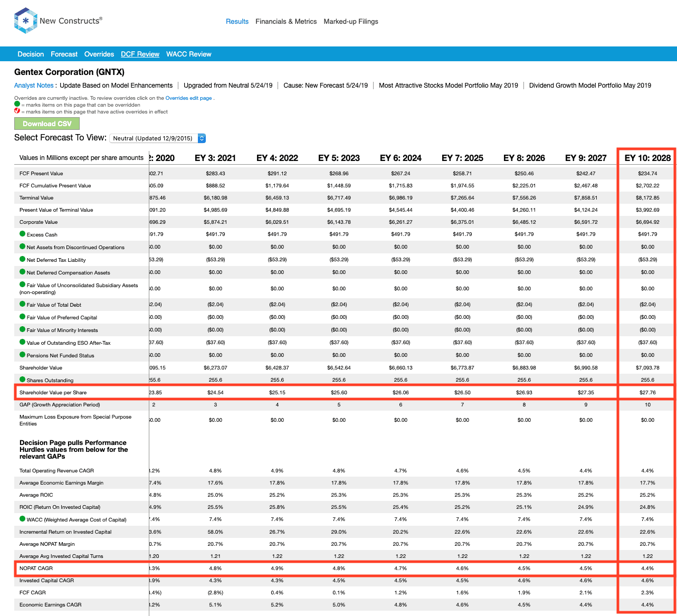Screen dimensions: 677x616
Task: Click green dot beside Shares Outstanding
Action: pyautogui.click(x=23, y=380)
